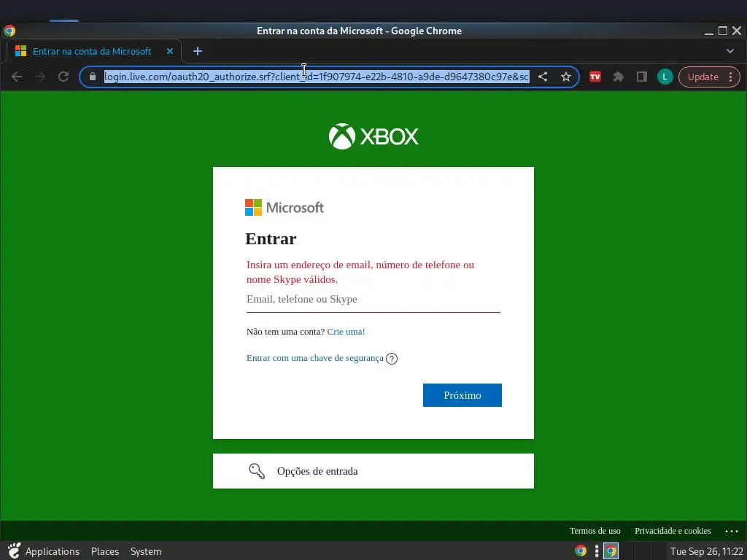The width and height of the screenshot is (747, 560).
Task: Click the Microsoft logo in the sign-in card
Action: [x=285, y=208]
